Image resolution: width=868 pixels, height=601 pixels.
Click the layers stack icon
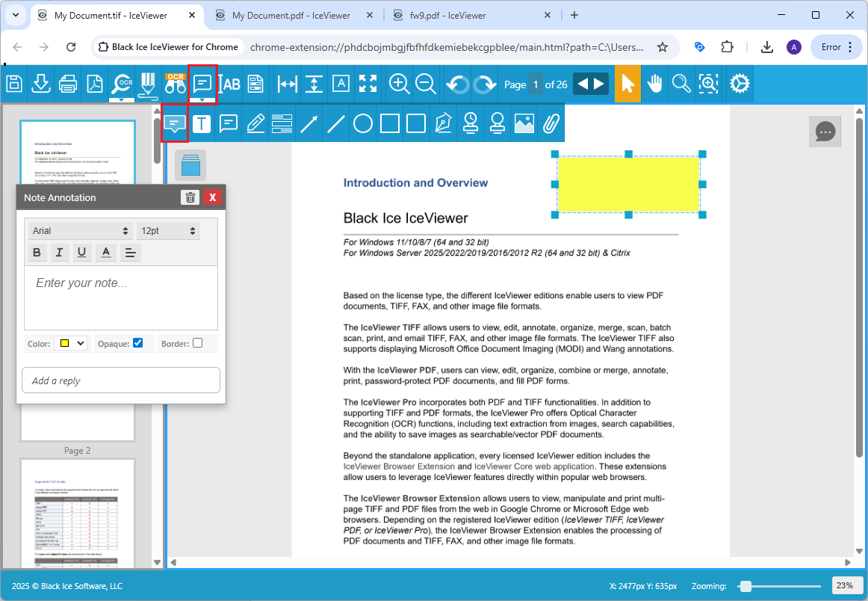[x=190, y=165]
